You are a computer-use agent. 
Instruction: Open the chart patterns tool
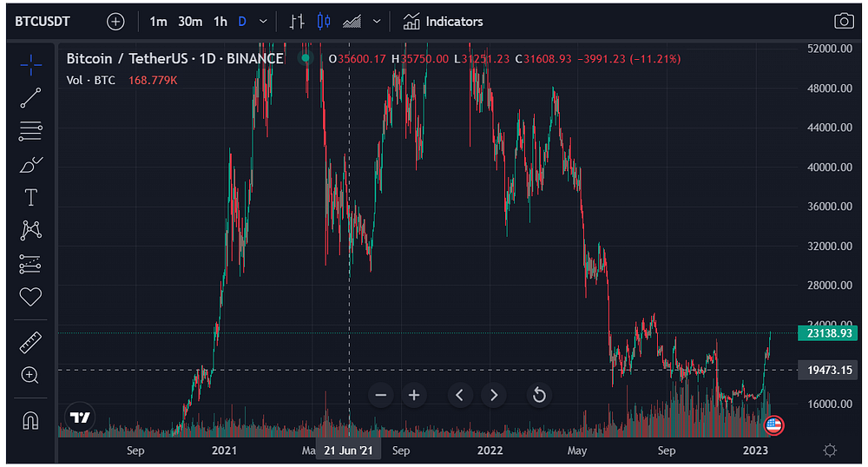tap(30, 231)
